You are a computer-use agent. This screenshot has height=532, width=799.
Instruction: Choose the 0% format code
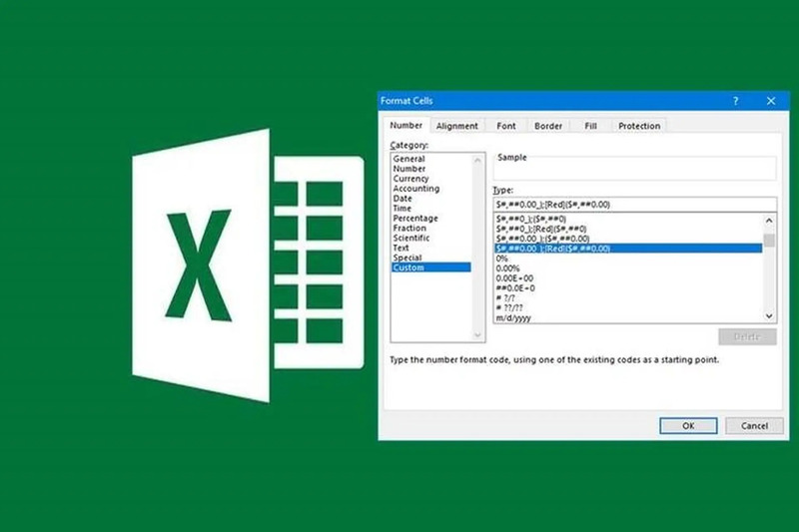(x=628, y=259)
